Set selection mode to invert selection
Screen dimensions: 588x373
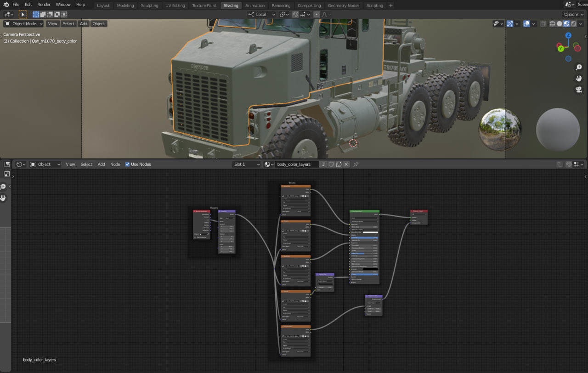tap(57, 14)
